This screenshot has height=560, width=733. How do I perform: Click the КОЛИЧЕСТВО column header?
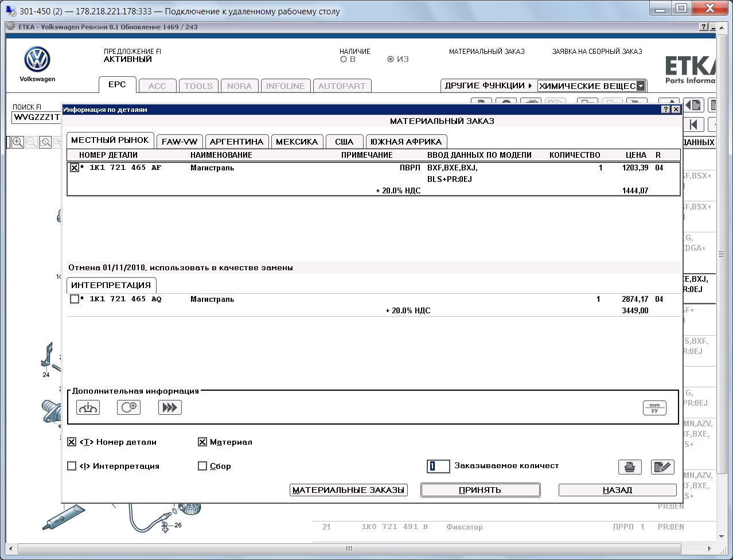575,155
